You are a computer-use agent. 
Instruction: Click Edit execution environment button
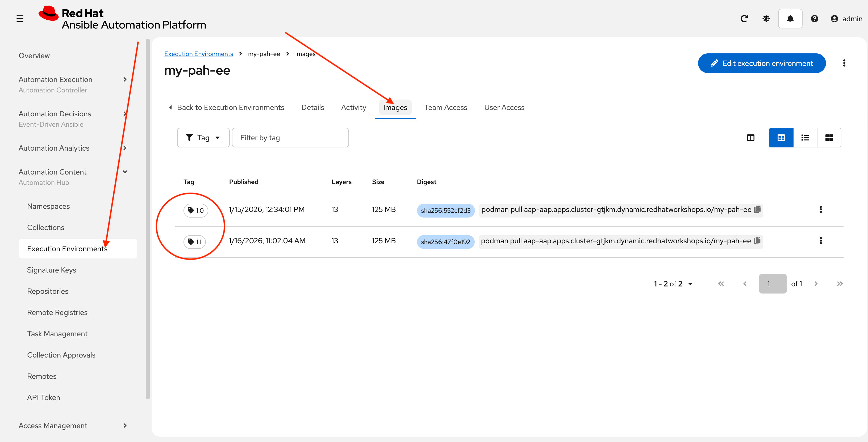click(762, 63)
